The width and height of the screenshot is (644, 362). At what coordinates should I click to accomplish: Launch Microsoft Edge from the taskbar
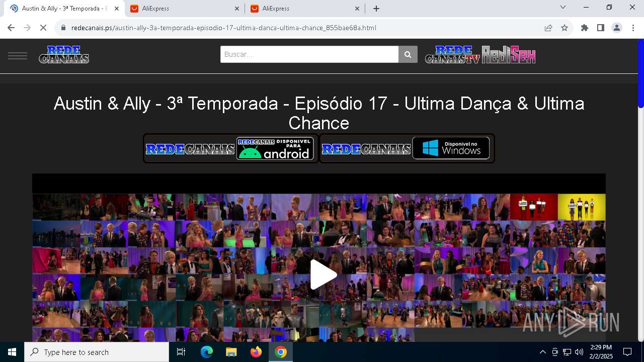click(x=207, y=352)
